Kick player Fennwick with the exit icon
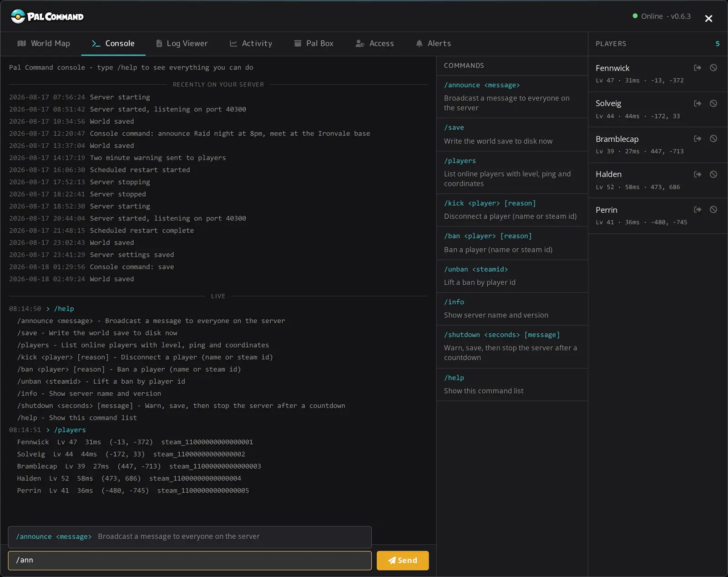 (698, 68)
